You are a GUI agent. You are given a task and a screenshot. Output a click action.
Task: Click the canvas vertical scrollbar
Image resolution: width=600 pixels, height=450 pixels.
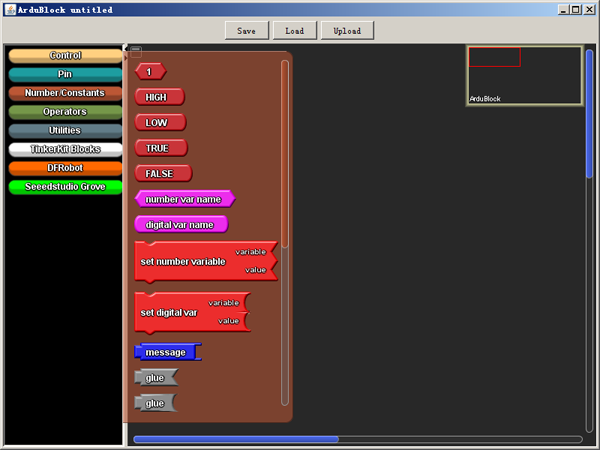pyautogui.click(x=589, y=241)
